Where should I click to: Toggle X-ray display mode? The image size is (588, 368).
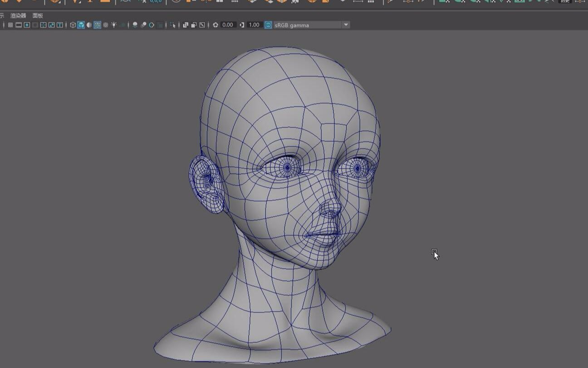186,25
